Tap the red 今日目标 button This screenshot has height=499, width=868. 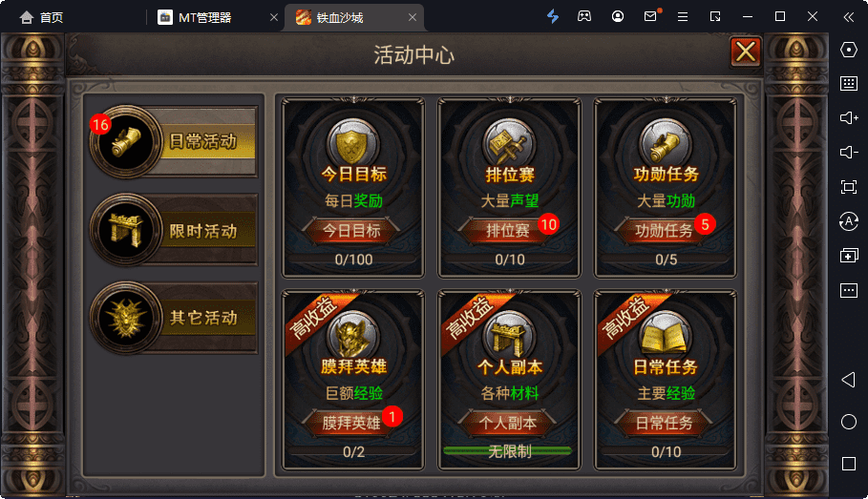pyautogui.click(x=352, y=230)
